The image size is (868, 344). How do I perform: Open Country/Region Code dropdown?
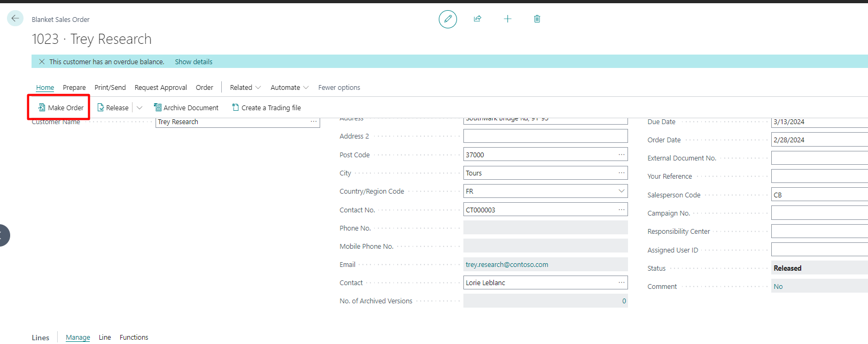tap(621, 191)
